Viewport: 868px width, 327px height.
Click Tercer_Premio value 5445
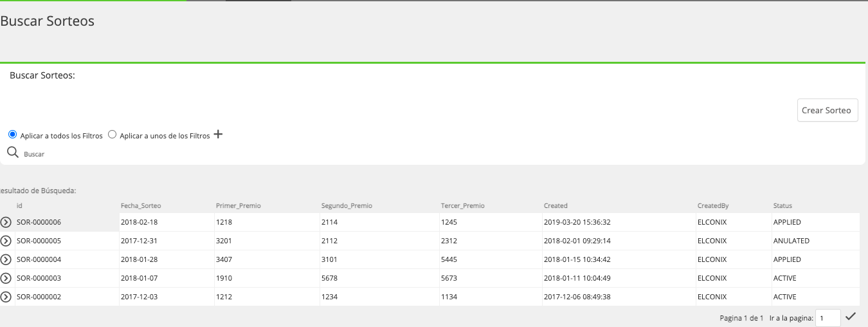click(x=449, y=259)
